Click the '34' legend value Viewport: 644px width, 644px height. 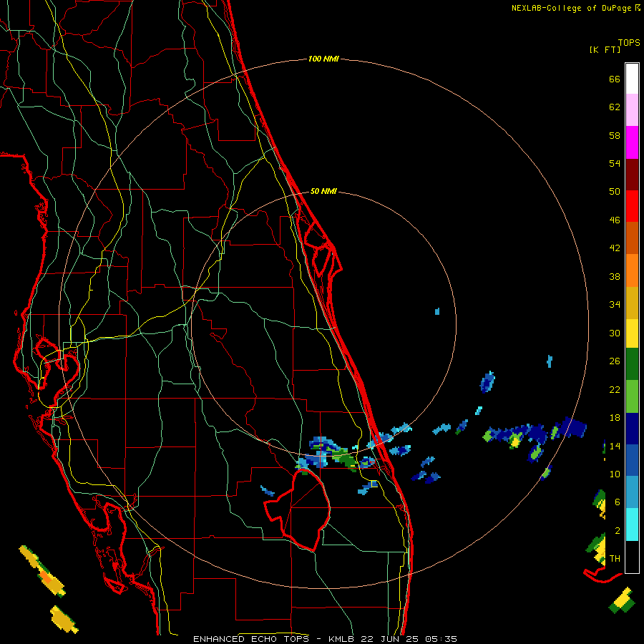tap(615, 304)
